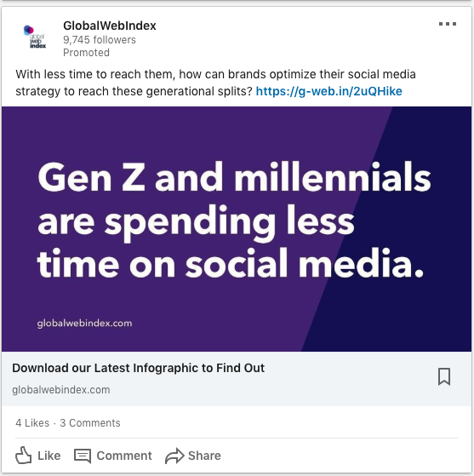Open the GlobalWebIndex company name link

[x=110, y=26]
